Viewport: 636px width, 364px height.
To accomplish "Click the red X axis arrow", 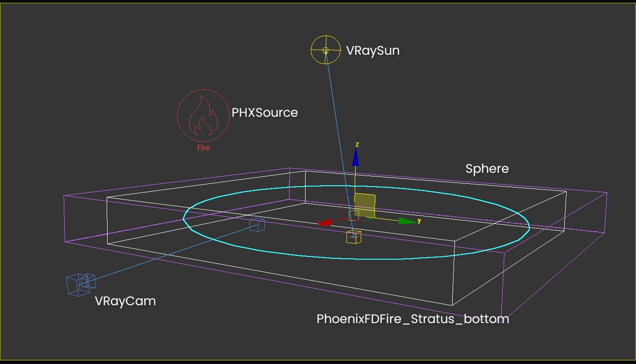I will (325, 222).
